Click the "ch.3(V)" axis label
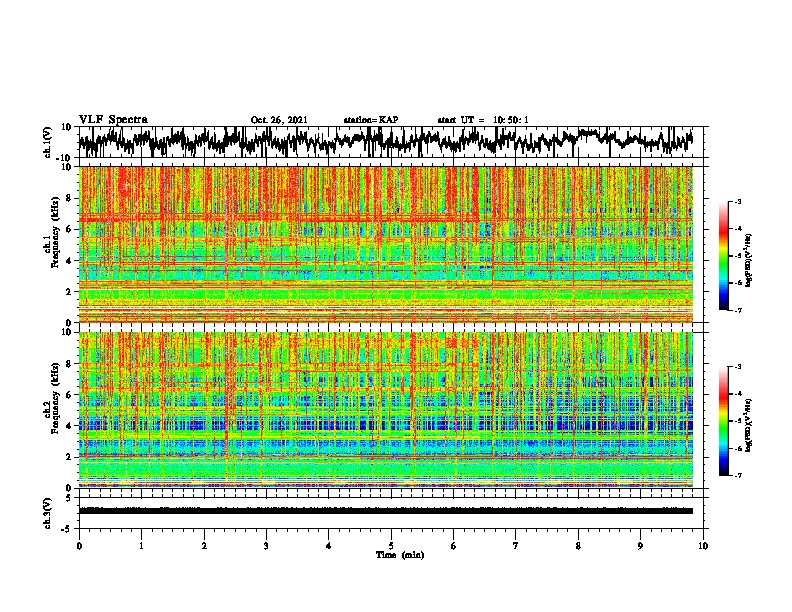The image size is (792, 612). point(48,514)
